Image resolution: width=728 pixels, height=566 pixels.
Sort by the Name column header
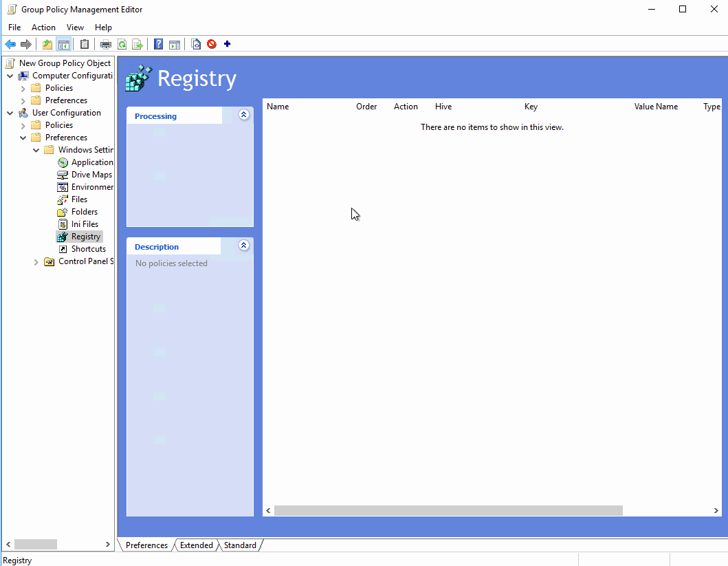tap(278, 107)
